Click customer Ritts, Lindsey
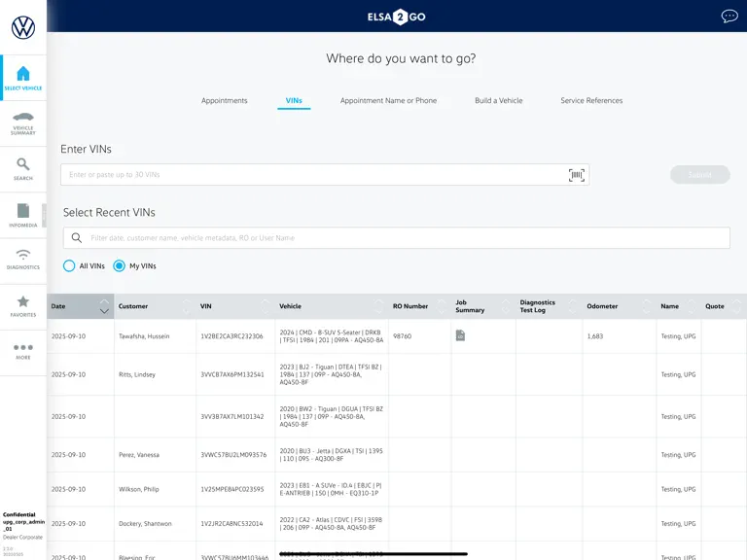Image resolution: width=747 pixels, height=560 pixels. (x=137, y=374)
